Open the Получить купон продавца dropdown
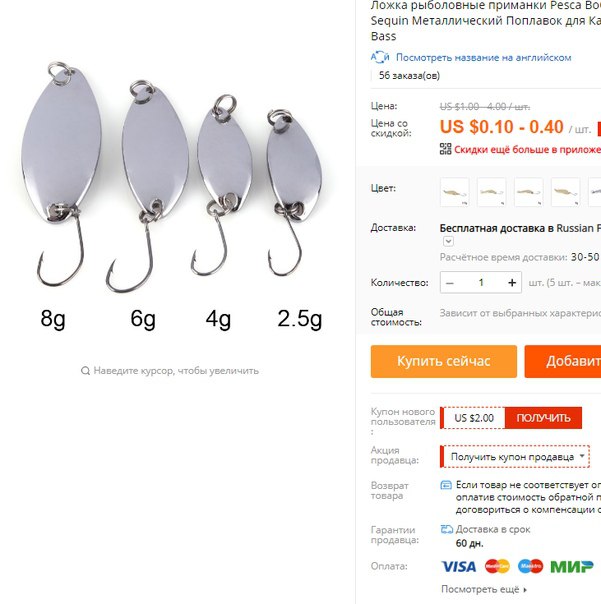The height and width of the screenshot is (604, 601). click(515, 457)
